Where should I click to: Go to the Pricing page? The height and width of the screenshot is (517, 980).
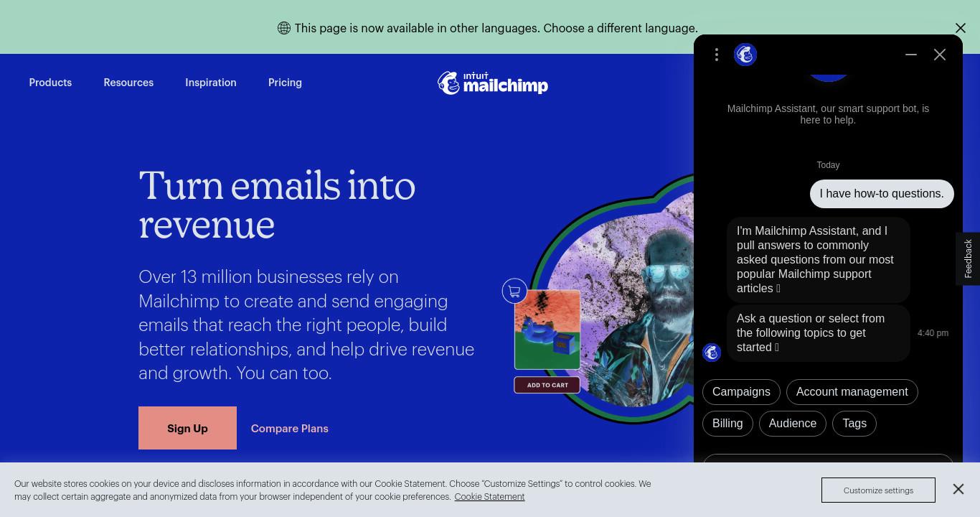(285, 83)
